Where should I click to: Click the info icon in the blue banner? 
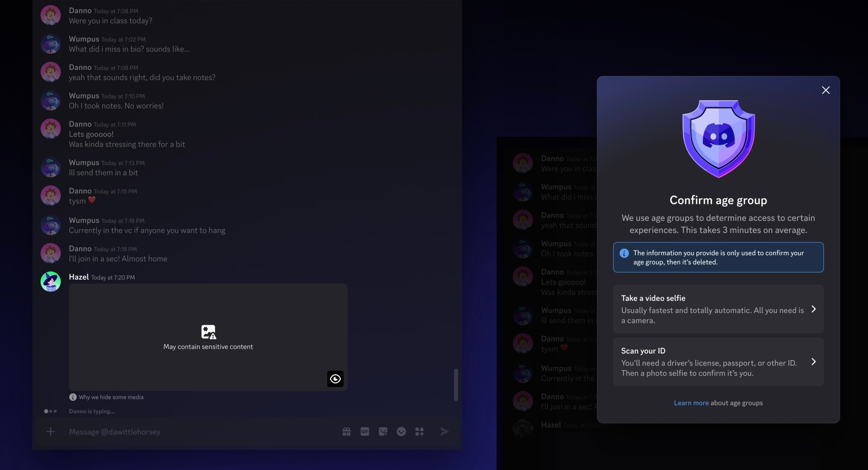(624, 253)
